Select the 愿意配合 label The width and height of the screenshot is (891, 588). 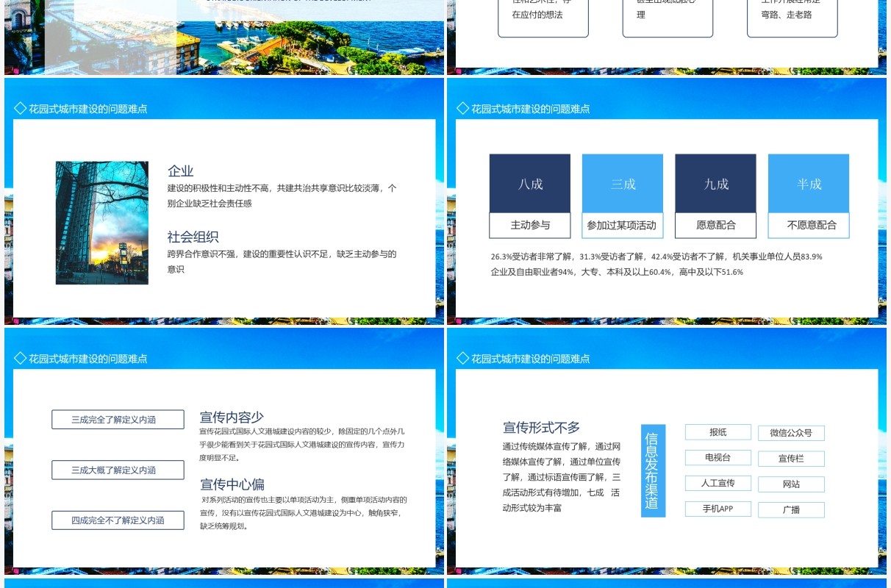point(715,226)
